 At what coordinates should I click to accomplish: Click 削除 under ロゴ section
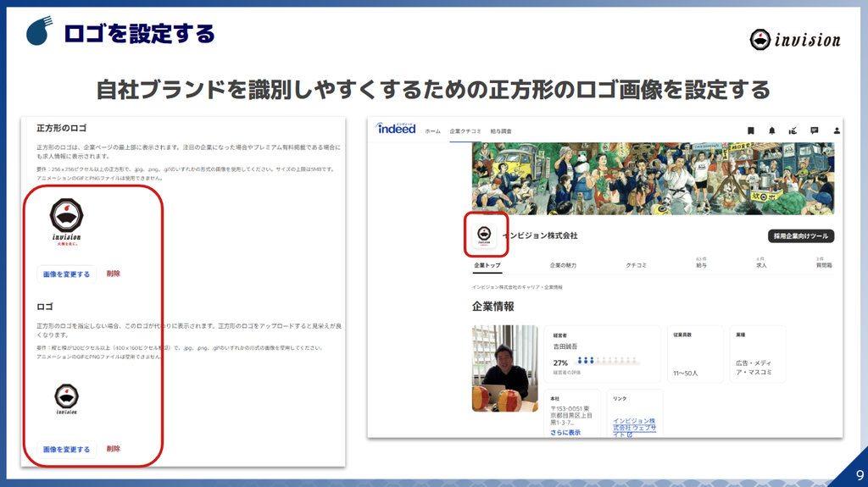coord(113,449)
